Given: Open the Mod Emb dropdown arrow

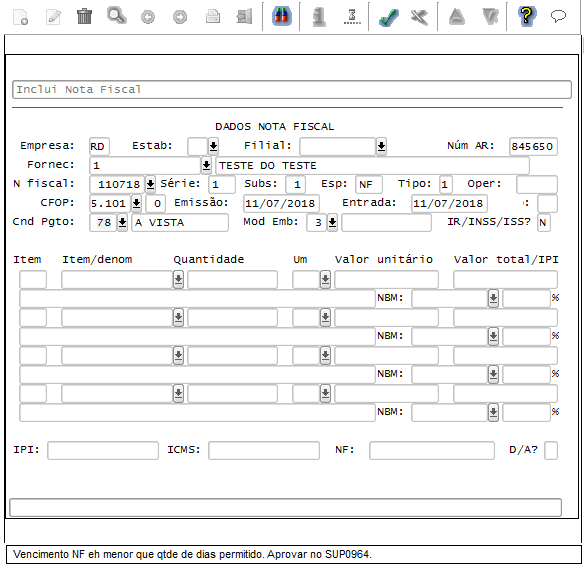Looking at the screenshot, I should pyautogui.click(x=332, y=222).
